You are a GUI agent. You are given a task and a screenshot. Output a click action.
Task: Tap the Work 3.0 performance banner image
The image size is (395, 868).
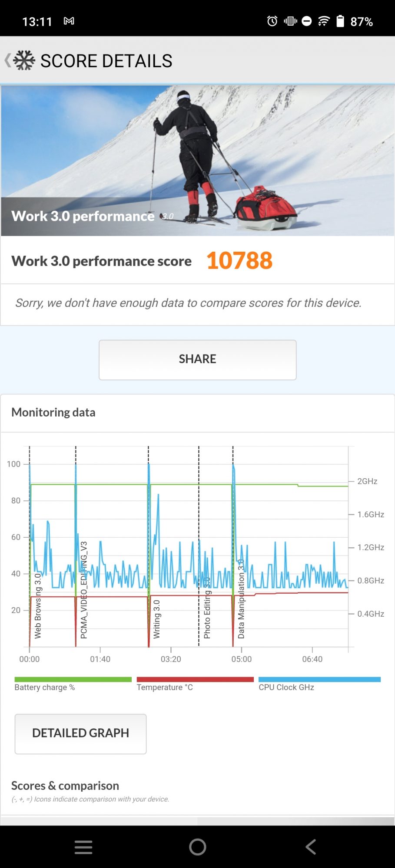[x=198, y=161]
